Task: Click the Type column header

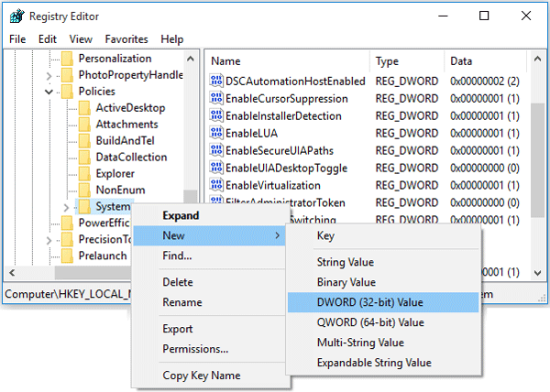Action: click(388, 60)
